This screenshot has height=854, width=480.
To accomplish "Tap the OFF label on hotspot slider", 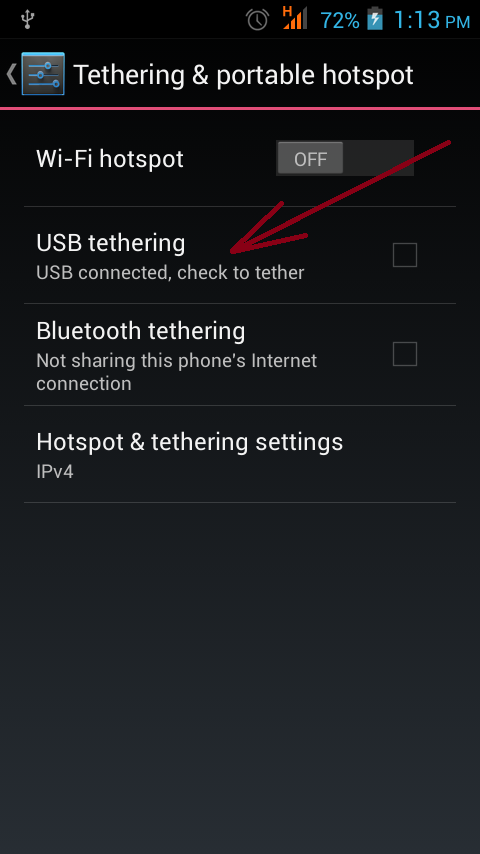I will 311,159.
